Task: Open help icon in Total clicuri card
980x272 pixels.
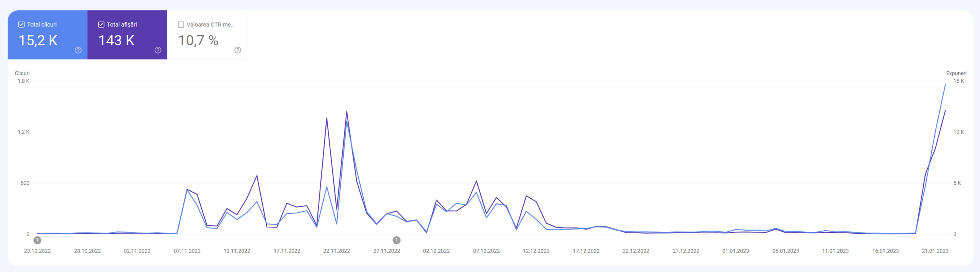Action: tap(78, 50)
